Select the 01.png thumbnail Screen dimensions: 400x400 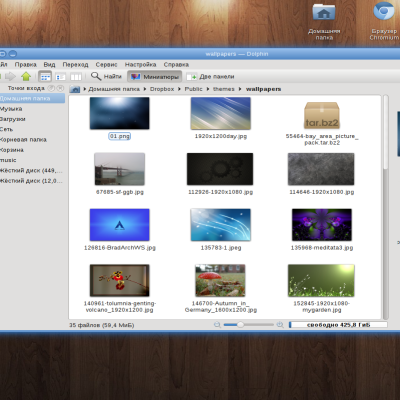[x=120, y=113]
